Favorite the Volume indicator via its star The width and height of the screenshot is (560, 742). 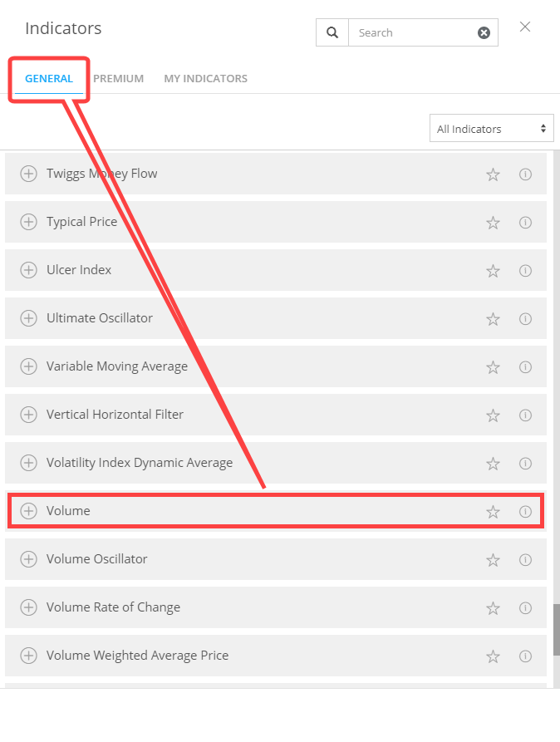click(493, 511)
